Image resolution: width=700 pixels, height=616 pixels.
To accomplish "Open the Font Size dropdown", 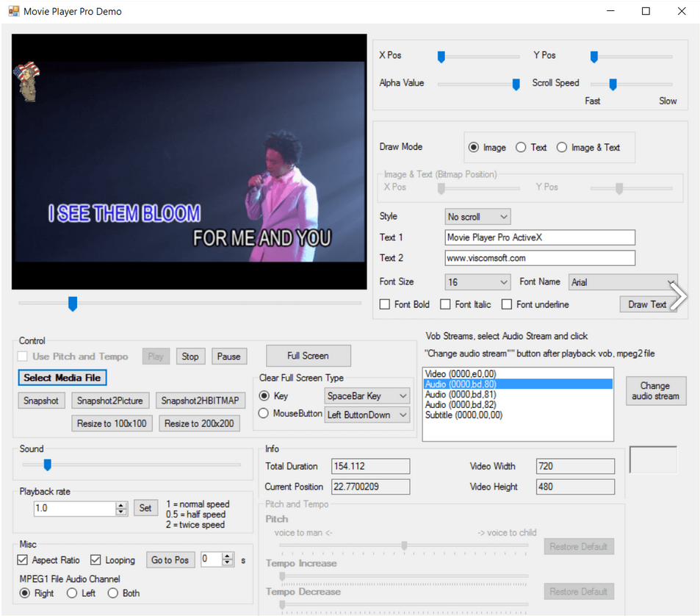I will 477,282.
